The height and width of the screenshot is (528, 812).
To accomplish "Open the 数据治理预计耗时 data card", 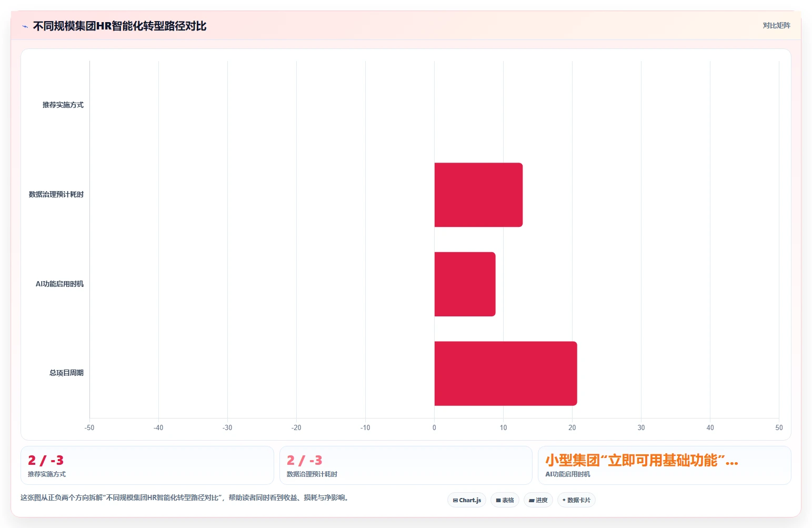I will pyautogui.click(x=406, y=465).
